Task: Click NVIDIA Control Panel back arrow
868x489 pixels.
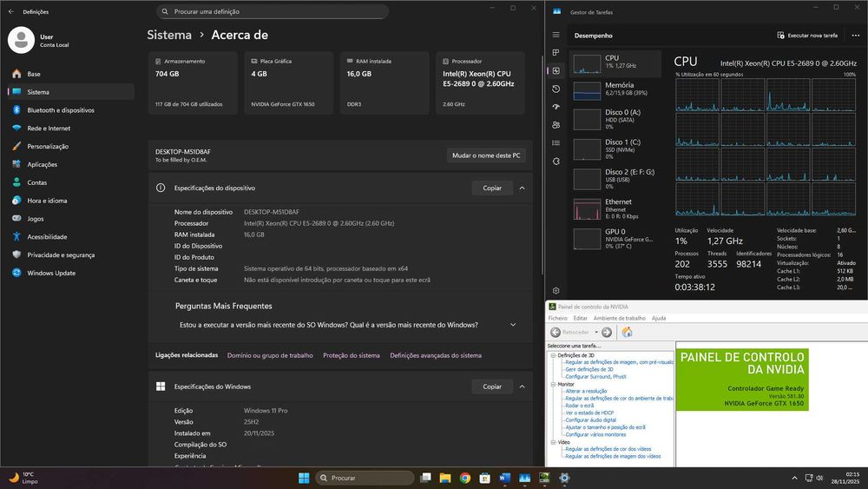Action: tap(556, 333)
